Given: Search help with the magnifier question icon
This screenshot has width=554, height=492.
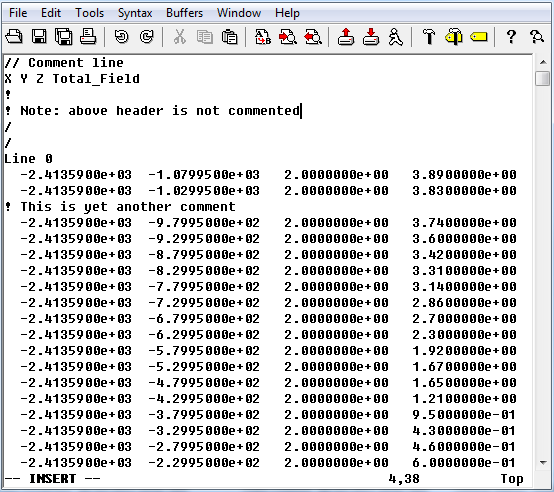Looking at the screenshot, I should pos(537,37).
